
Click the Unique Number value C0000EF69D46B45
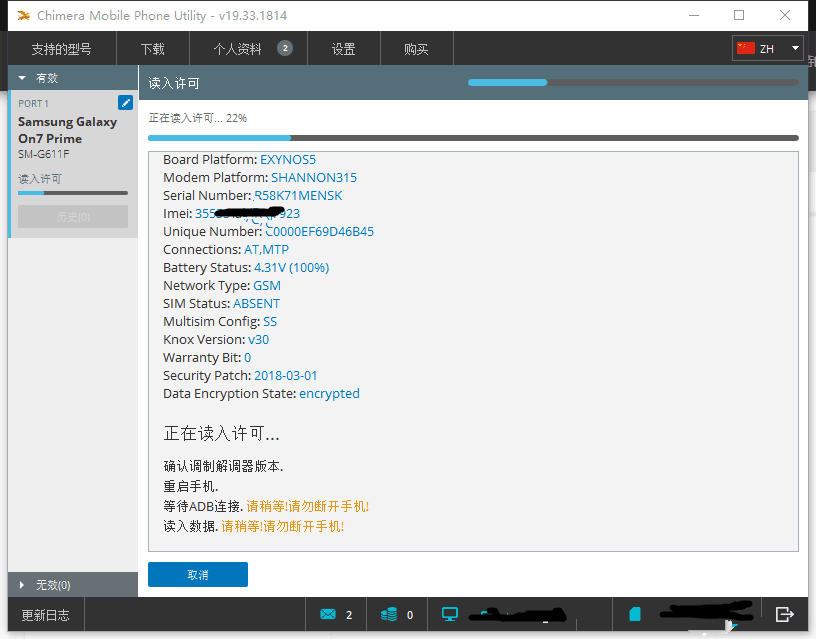click(320, 232)
